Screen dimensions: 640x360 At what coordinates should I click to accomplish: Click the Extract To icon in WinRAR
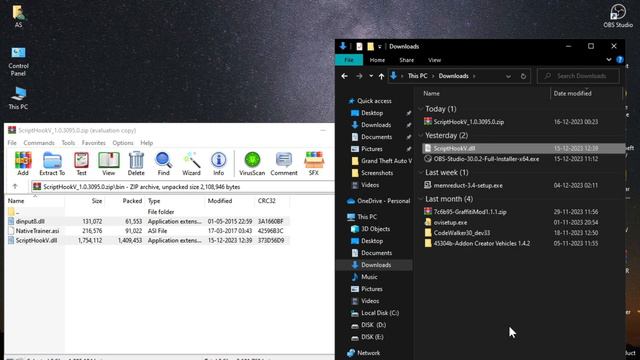[52, 164]
